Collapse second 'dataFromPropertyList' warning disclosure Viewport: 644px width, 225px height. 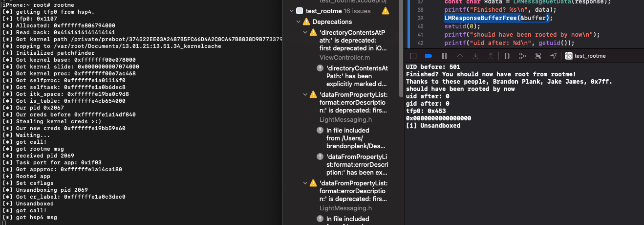click(305, 94)
